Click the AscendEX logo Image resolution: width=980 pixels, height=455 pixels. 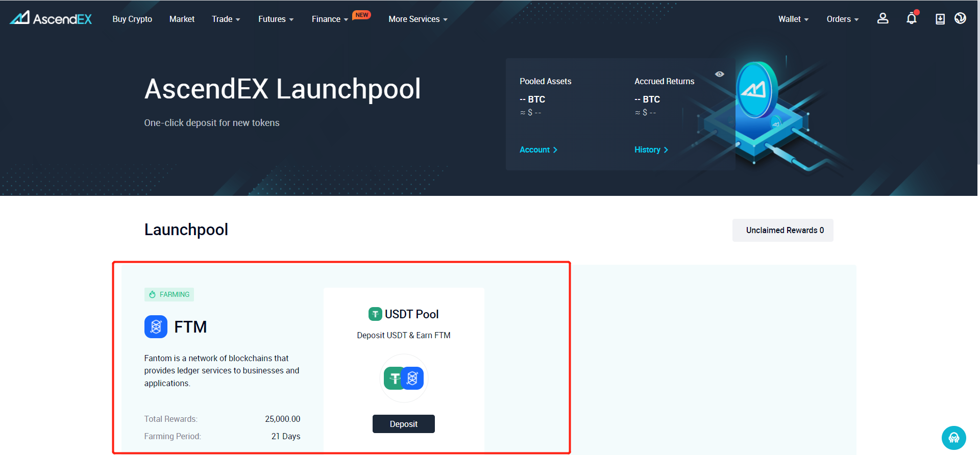click(x=51, y=18)
